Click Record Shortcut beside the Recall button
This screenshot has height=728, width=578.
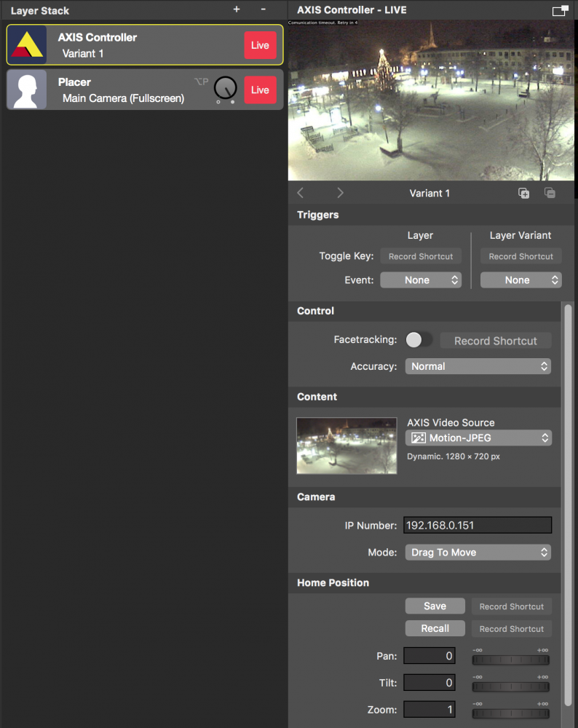pos(512,629)
